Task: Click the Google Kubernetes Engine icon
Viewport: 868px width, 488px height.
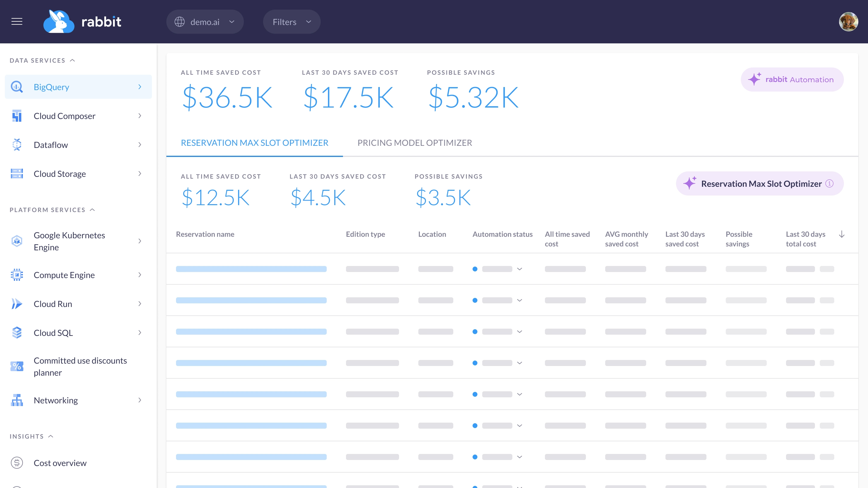Action: [17, 241]
